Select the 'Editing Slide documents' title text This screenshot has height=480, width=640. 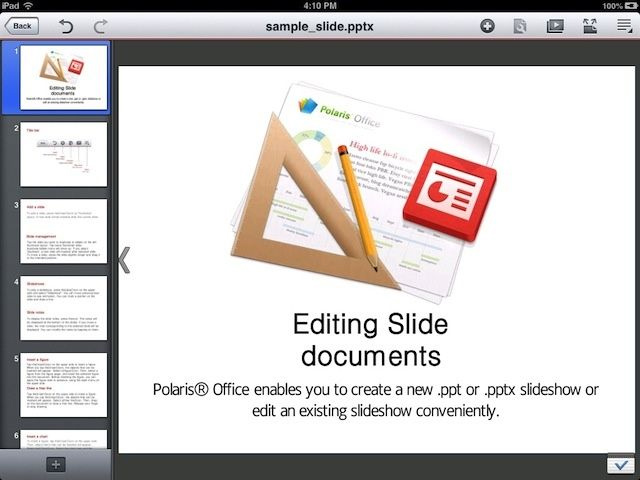point(371,340)
